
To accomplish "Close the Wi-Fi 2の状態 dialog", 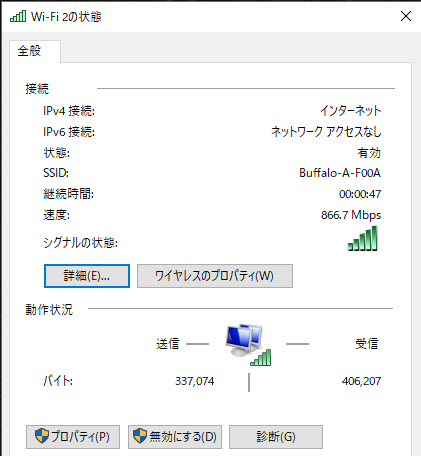I will pyautogui.click(x=406, y=16).
